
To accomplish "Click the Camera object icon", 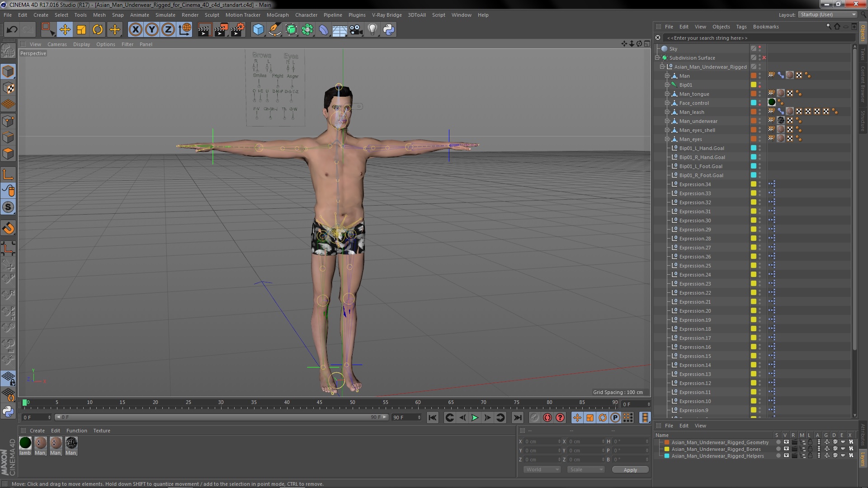I will pyautogui.click(x=356, y=30).
